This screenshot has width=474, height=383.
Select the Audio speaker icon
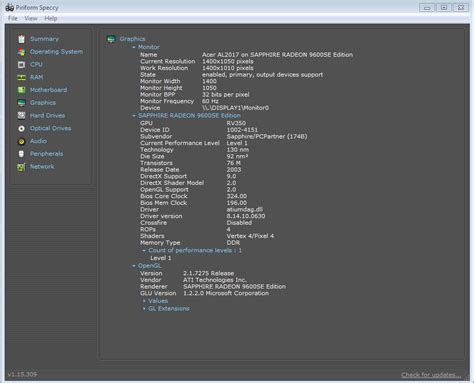coord(21,141)
